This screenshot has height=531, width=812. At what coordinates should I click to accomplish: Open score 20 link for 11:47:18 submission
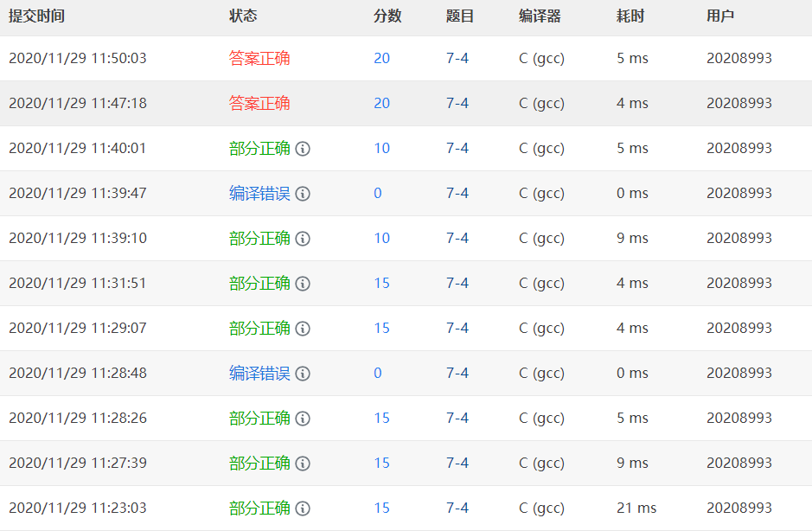[381, 103]
